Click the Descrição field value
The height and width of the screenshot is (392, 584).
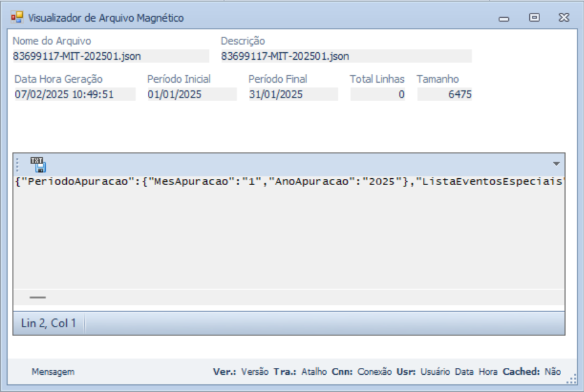pyautogui.click(x=346, y=56)
